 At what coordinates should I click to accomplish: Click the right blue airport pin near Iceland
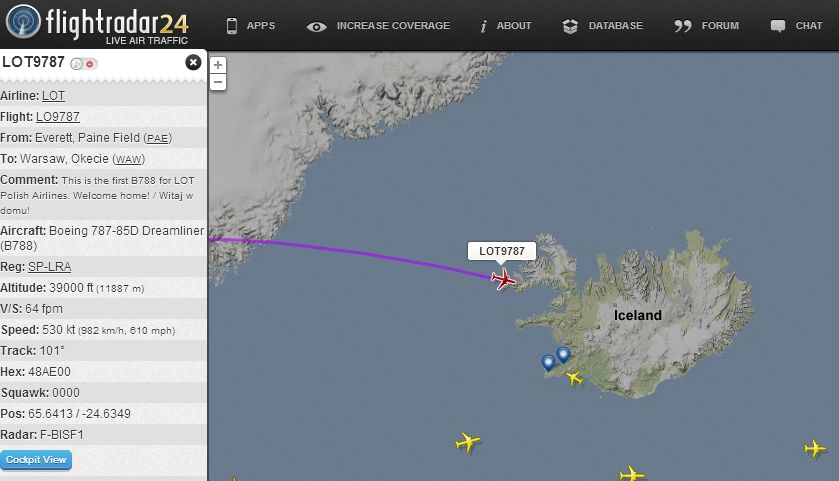563,355
